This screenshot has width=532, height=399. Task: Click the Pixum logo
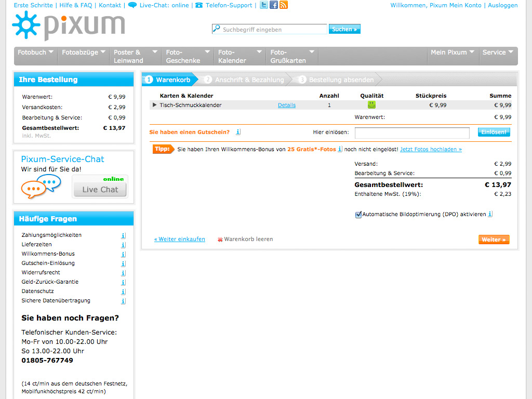(69, 25)
